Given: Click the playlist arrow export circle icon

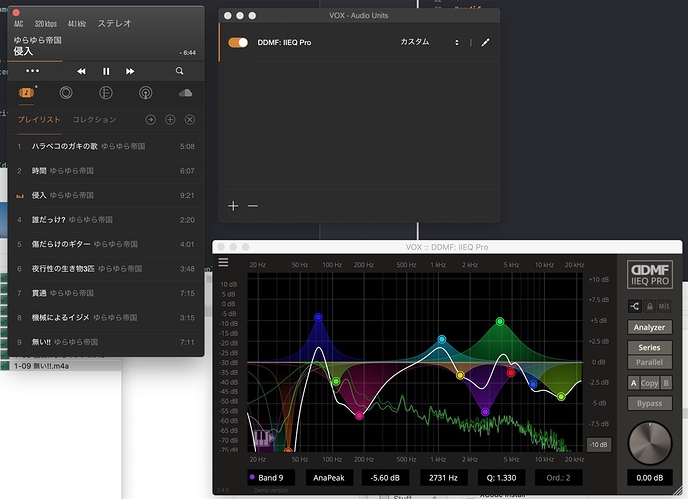Looking at the screenshot, I should point(150,119).
